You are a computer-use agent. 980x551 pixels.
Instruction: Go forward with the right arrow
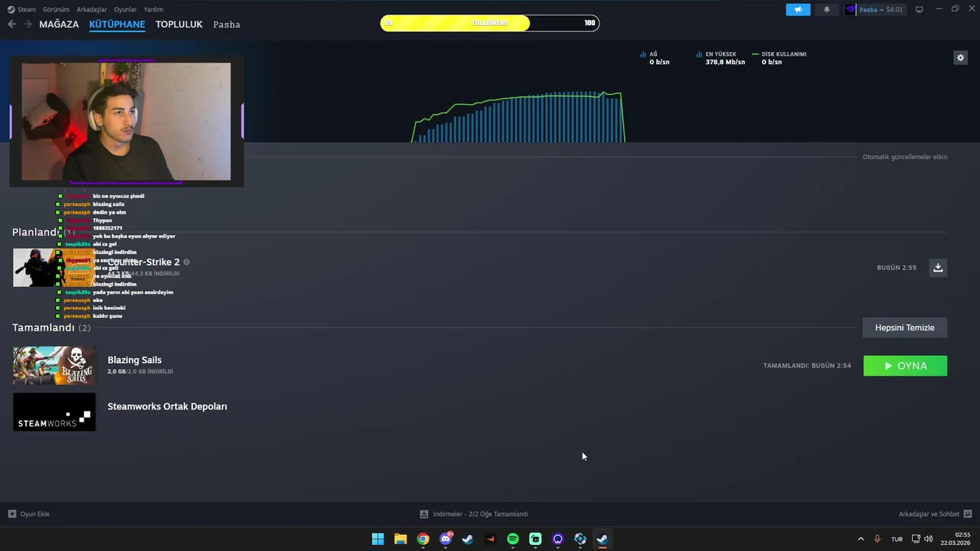point(28,24)
